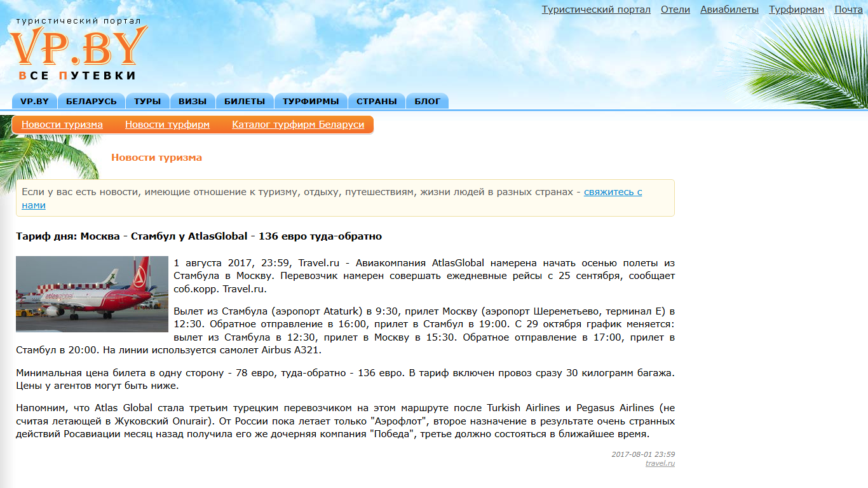868x488 pixels.
Task: Open Новости туризма in the orange submenu
Action: 62,125
